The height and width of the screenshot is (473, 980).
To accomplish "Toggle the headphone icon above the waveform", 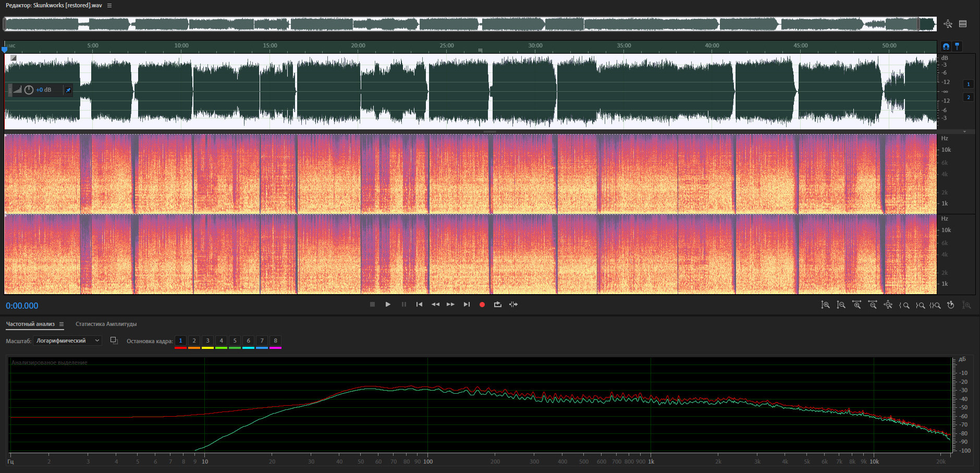I will (946, 46).
